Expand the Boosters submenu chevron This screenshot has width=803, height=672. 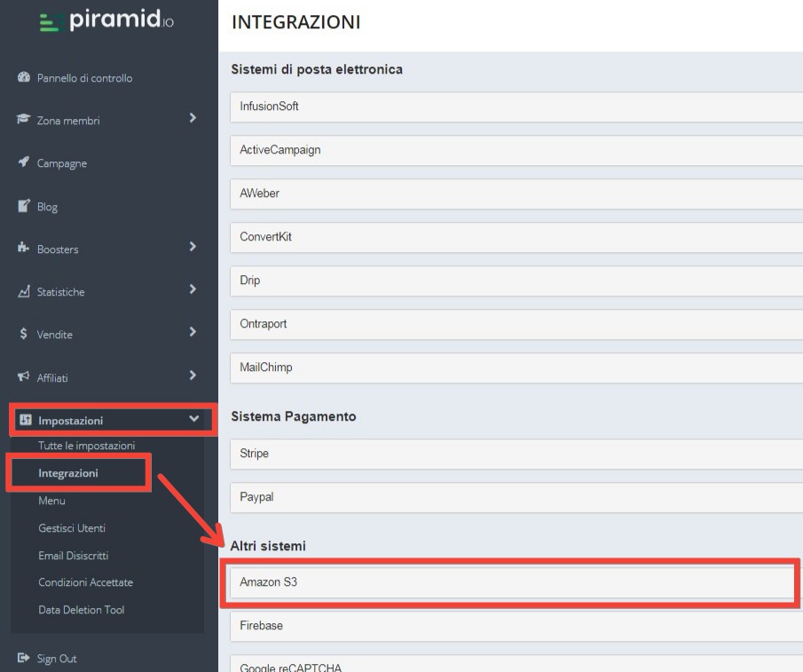click(193, 247)
